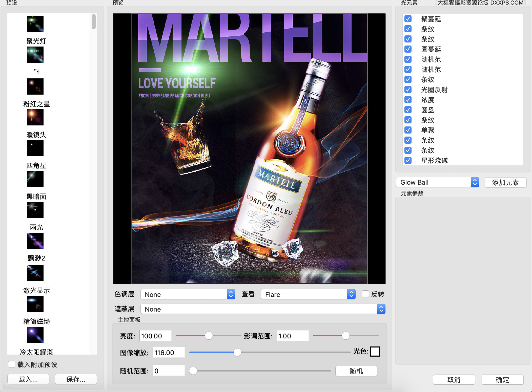Choose the 黑暗面 preset icon

(x=35, y=179)
